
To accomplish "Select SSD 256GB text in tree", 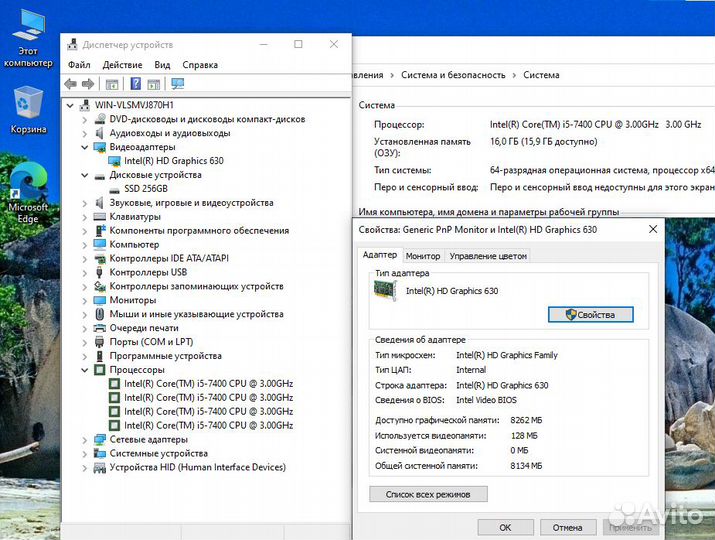I will pos(146,189).
